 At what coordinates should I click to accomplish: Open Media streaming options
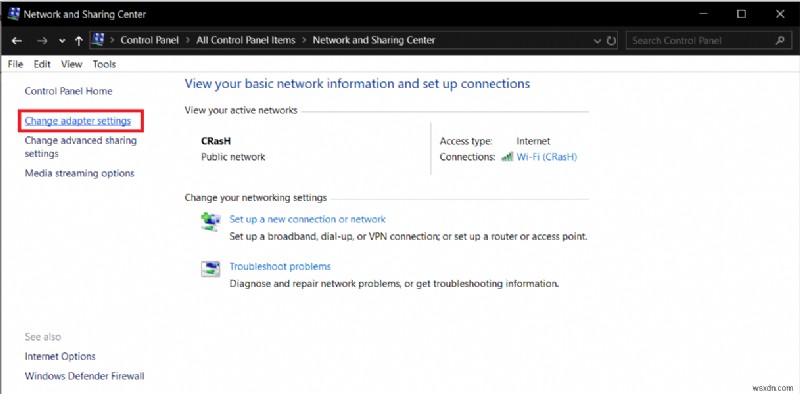coord(80,174)
